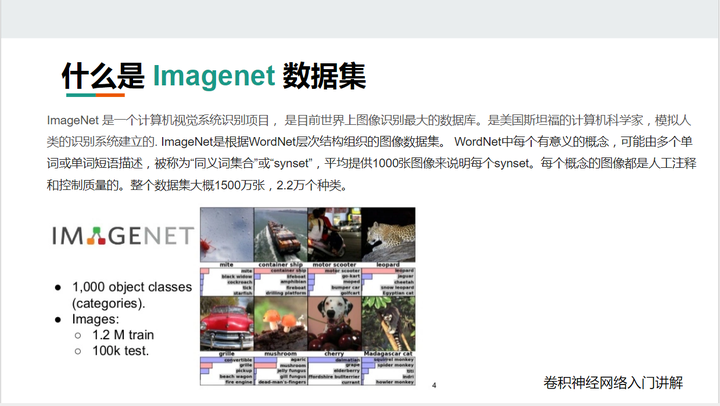Click the prediction bar chart under motor scooter
720x406 pixels.
(x=334, y=282)
